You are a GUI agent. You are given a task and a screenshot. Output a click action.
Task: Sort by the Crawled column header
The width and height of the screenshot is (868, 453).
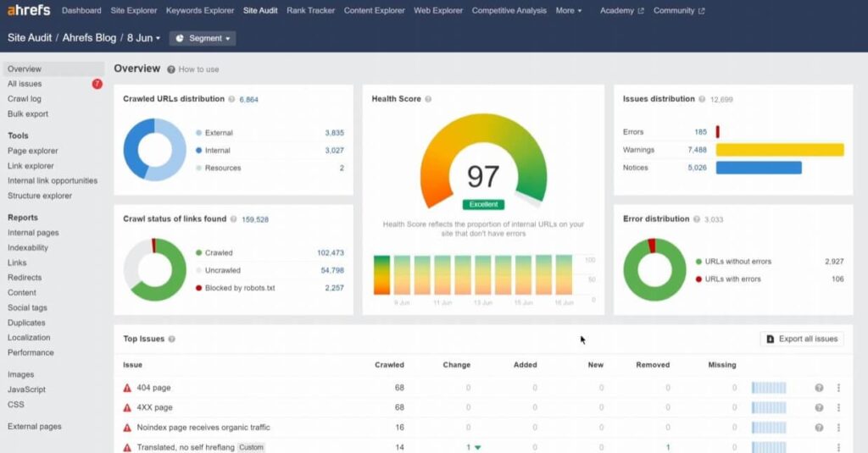coord(389,365)
